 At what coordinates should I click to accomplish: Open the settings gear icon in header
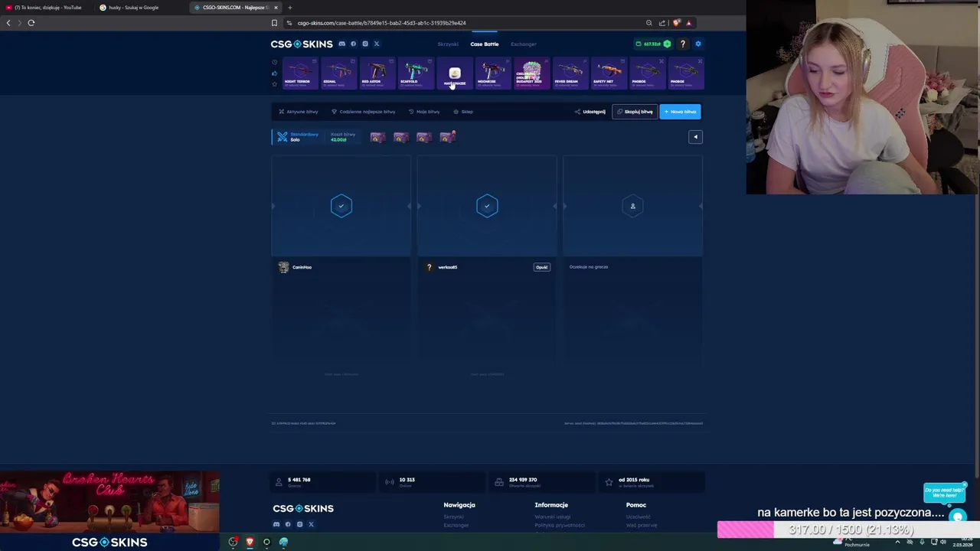tap(698, 44)
